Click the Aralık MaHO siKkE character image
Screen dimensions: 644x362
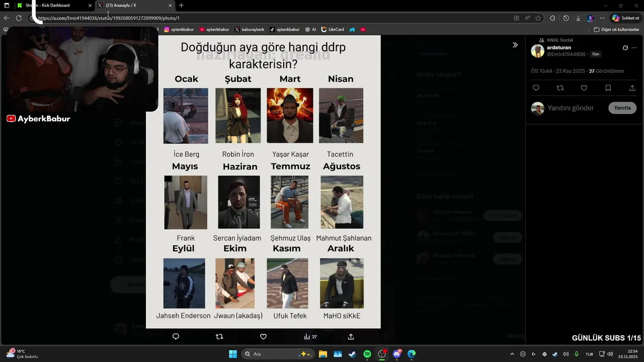[x=342, y=284]
